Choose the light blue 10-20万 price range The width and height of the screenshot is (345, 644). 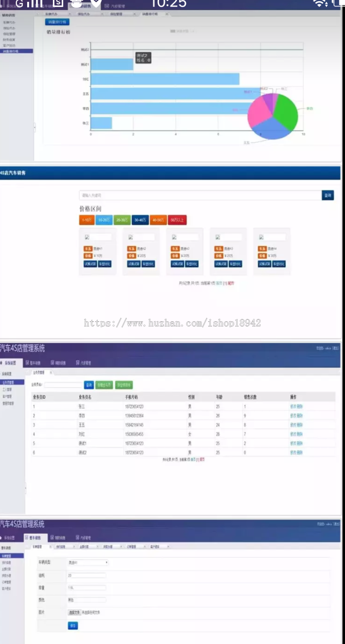click(104, 220)
